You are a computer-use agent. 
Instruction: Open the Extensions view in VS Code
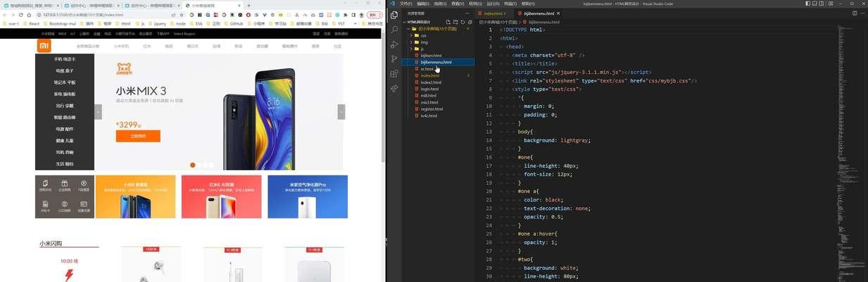pos(394,73)
